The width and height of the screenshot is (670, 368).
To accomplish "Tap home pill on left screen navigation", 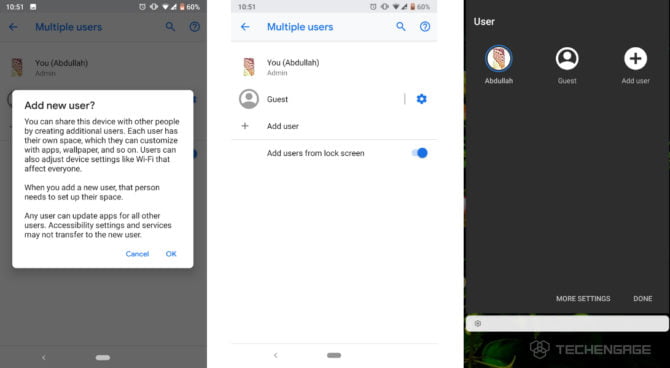I will 103,357.
